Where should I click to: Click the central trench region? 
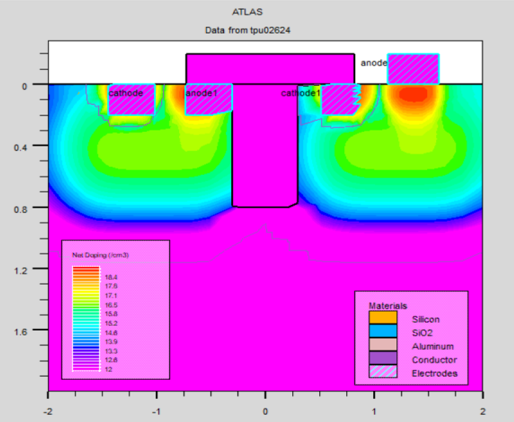coord(265,145)
